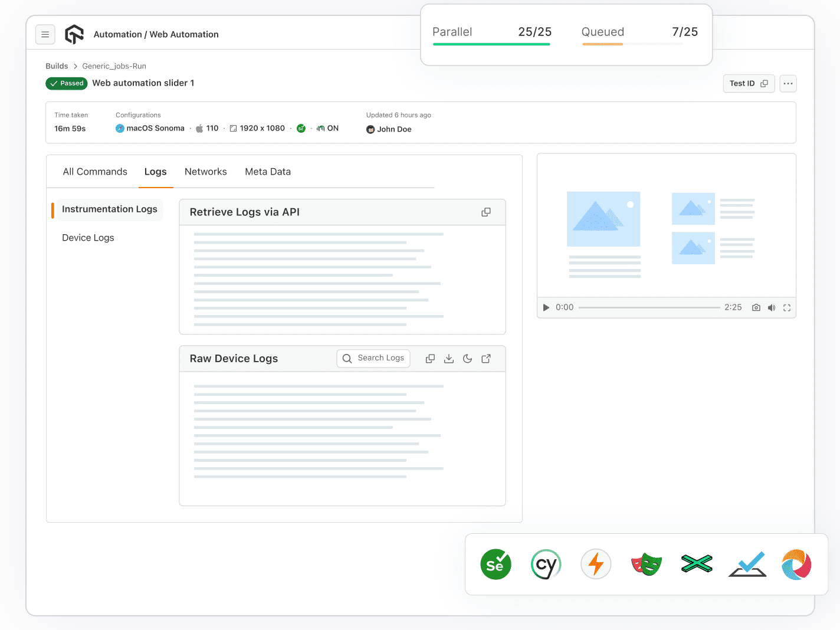Enter fullscreen video mode
The height and width of the screenshot is (630, 840).
(x=787, y=307)
